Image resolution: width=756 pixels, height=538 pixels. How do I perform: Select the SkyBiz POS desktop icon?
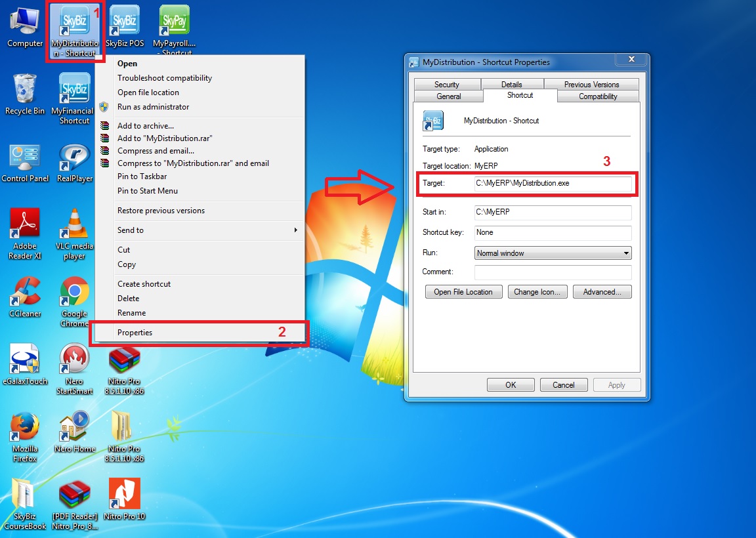124,22
